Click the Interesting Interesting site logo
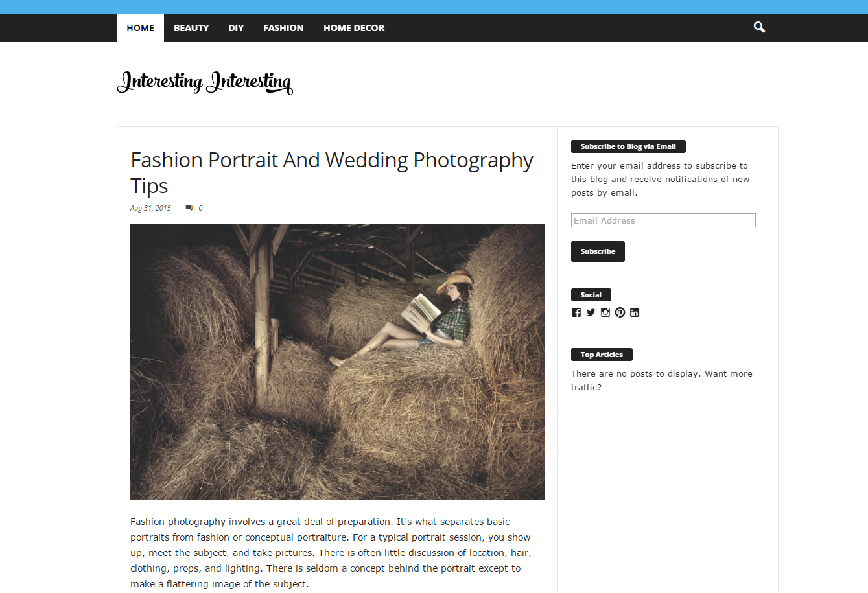Image resolution: width=868 pixels, height=593 pixels. (x=205, y=82)
